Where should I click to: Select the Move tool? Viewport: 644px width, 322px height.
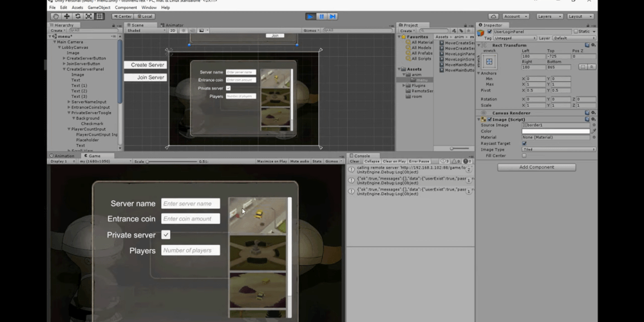[67, 16]
